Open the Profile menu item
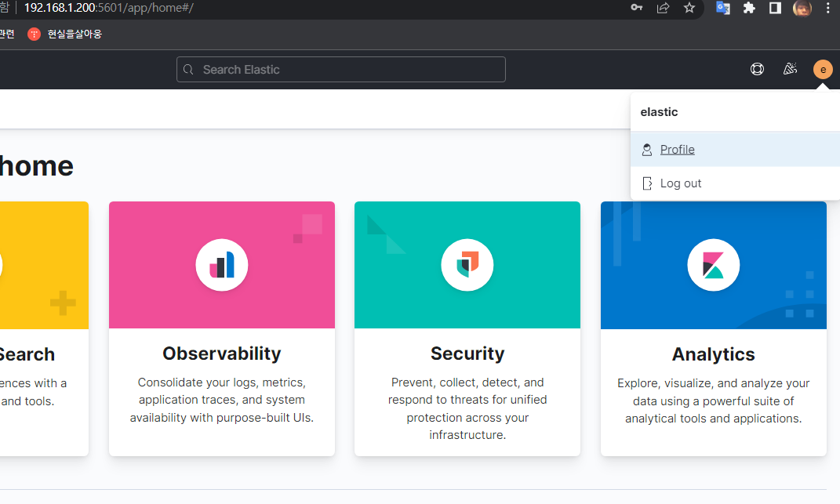840x504 pixels. pyautogui.click(x=735, y=150)
